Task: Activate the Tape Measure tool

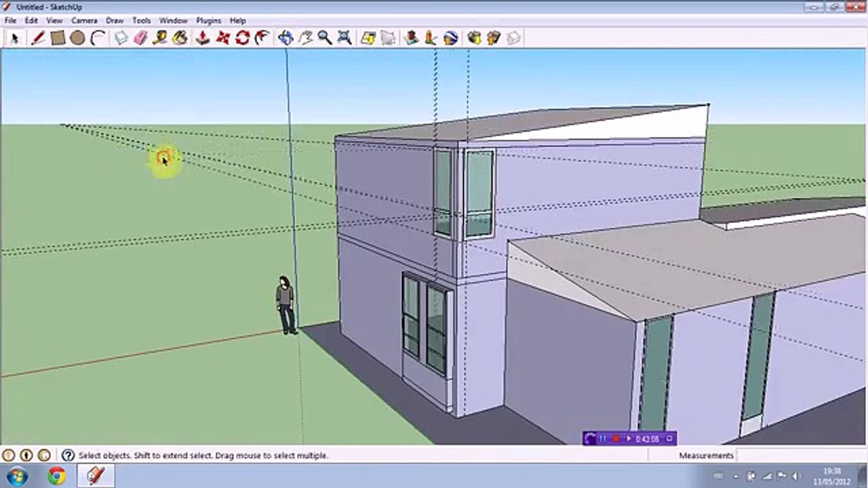Action: (x=160, y=38)
